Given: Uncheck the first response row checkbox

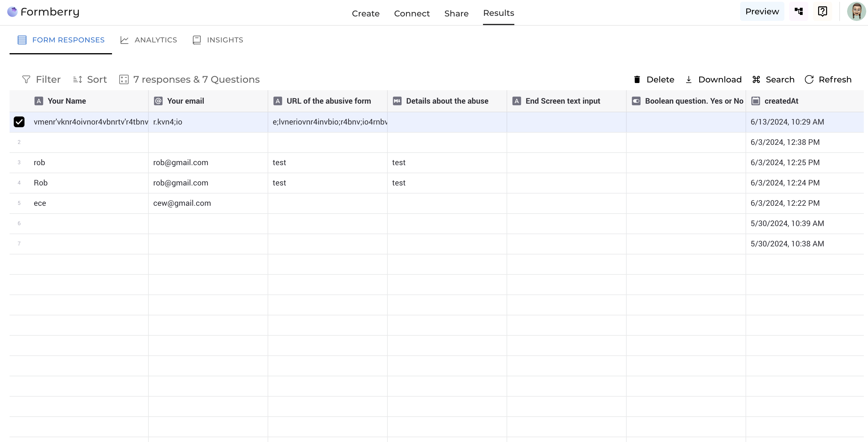Looking at the screenshot, I should (x=19, y=122).
